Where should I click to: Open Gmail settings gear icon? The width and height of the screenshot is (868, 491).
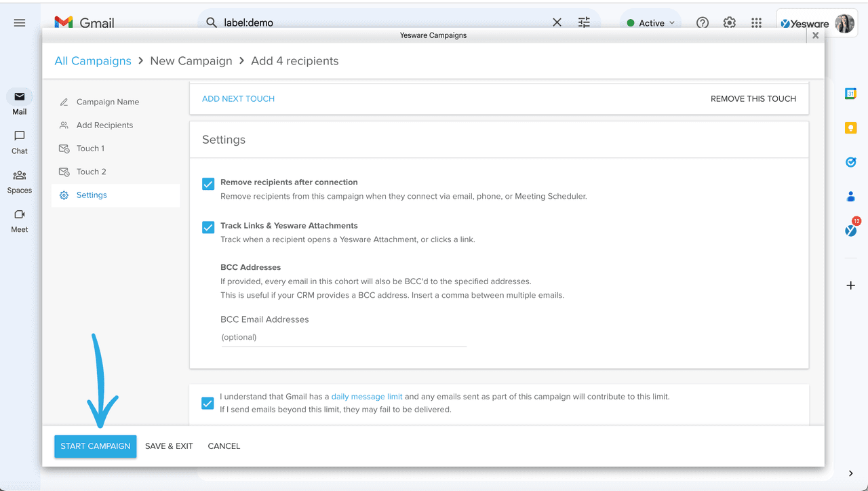(x=729, y=23)
